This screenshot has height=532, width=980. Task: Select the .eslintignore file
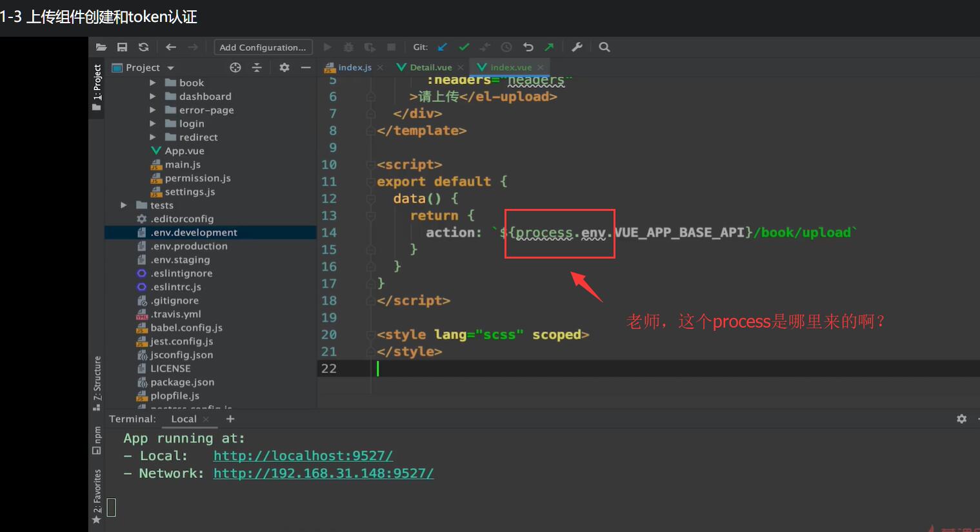(181, 273)
